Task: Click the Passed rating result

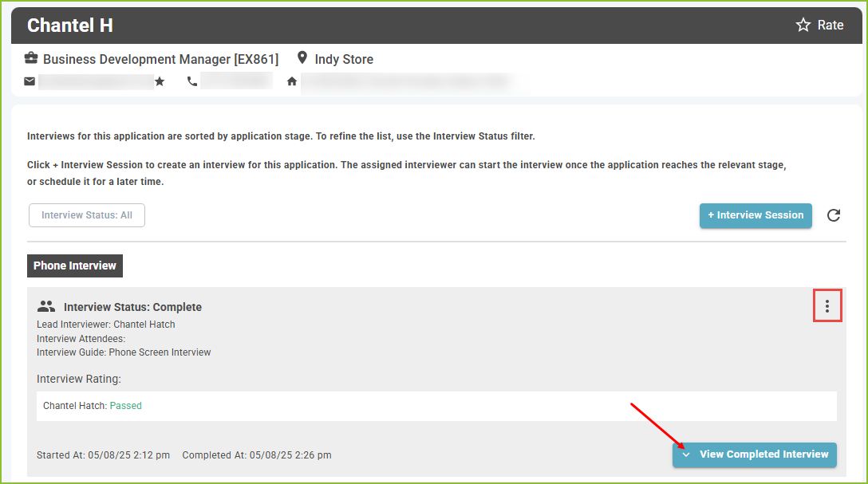Action: [126, 406]
